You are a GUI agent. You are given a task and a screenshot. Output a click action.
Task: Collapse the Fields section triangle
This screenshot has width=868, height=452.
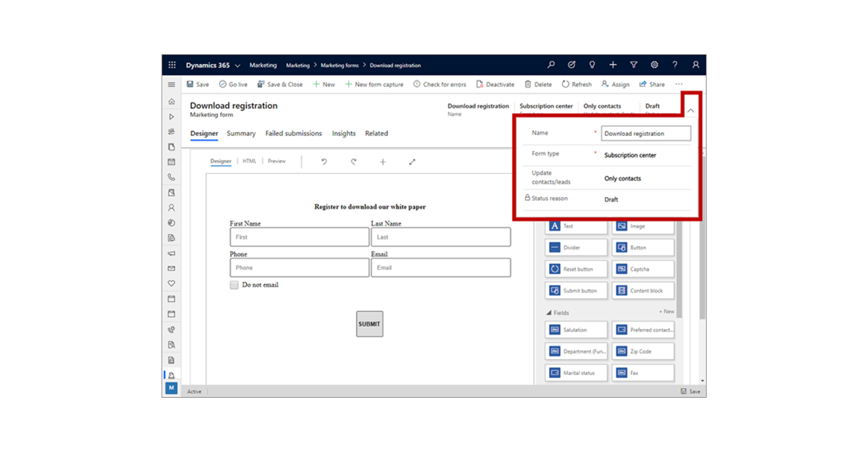548,313
